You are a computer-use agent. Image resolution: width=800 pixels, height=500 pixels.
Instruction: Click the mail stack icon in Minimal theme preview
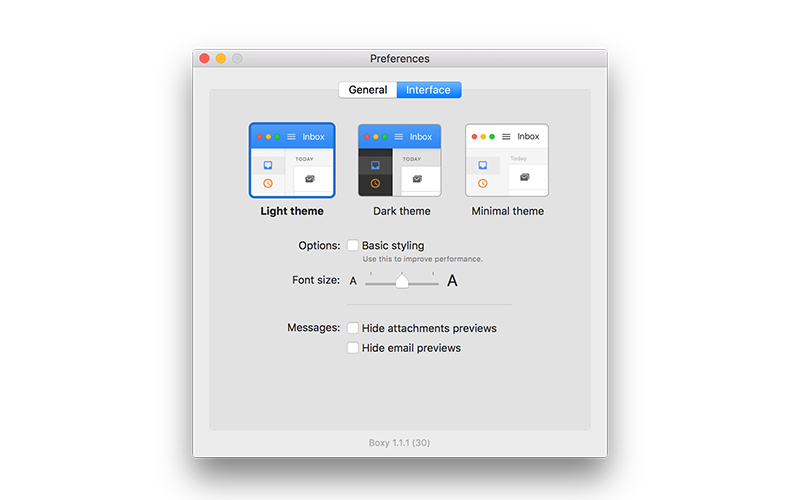pos(524,177)
